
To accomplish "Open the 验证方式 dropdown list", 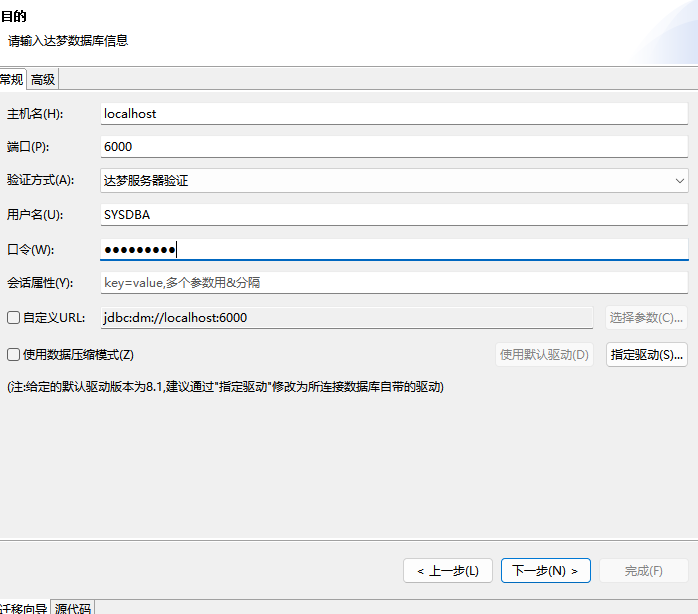I will [394, 180].
